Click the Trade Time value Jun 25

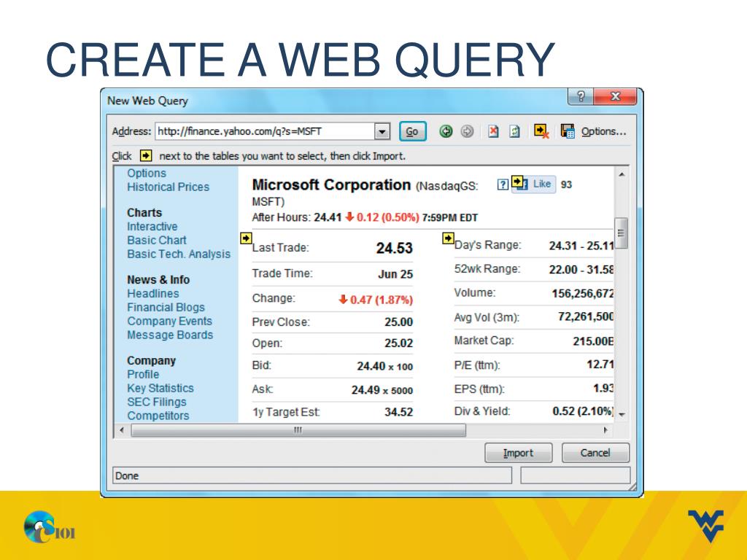click(x=395, y=274)
